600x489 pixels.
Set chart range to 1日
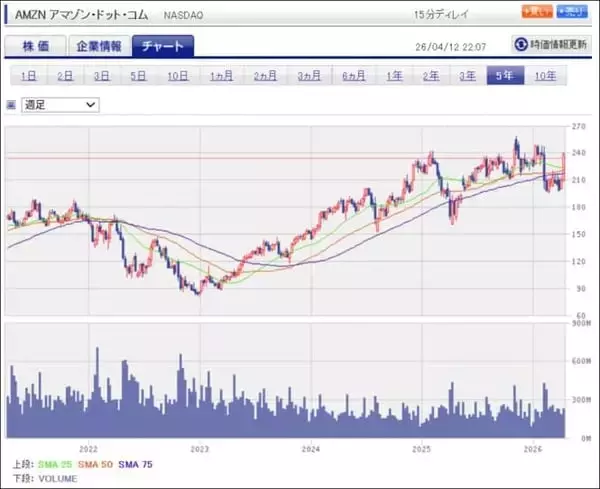point(28,76)
